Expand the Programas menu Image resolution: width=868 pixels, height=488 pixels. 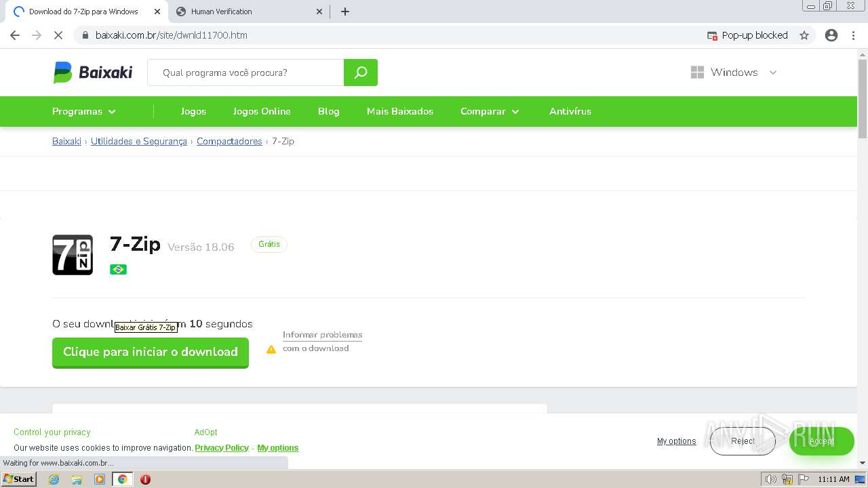click(x=84, y=111)
